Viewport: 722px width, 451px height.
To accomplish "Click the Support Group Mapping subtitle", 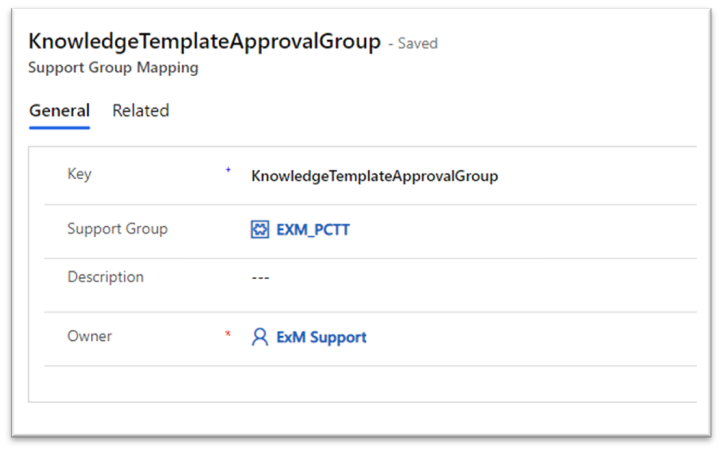I will [113, 68].
